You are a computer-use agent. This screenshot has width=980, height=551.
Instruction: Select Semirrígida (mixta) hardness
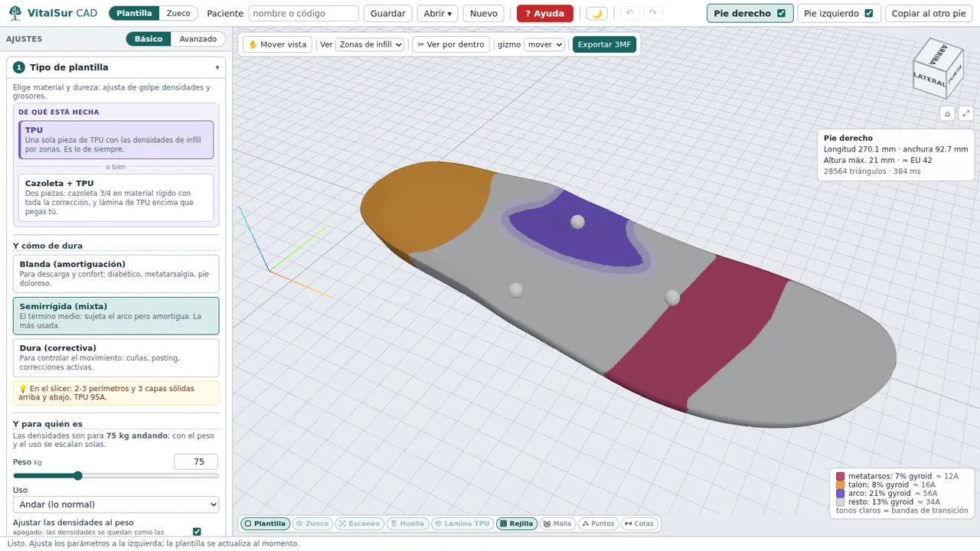pyautogui.click(x=116, y=316)
